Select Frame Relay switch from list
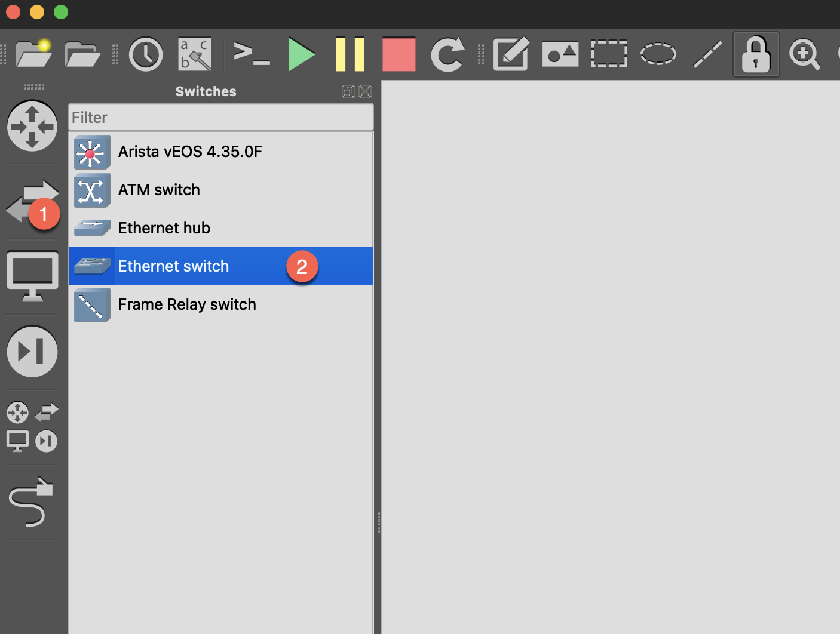 click(x=187, y=304)
